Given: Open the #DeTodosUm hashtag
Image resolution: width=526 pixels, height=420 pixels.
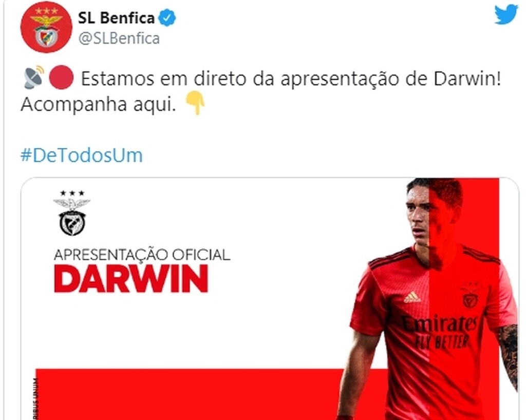Looking at the screenshot, I should coord(82,155).
